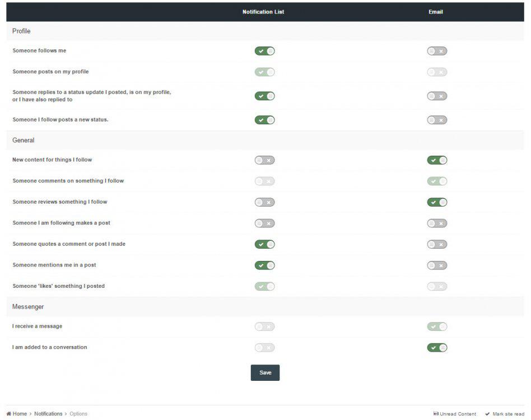Screen dimensions: 531x420
Task: Click the Save button
Action: (265, 373)
